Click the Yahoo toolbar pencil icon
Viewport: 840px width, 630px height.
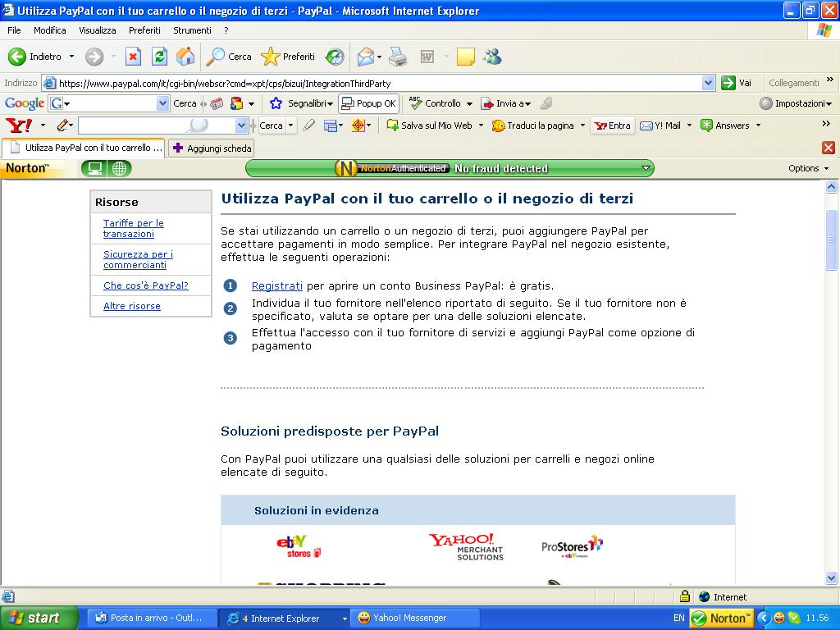point(62,126)
